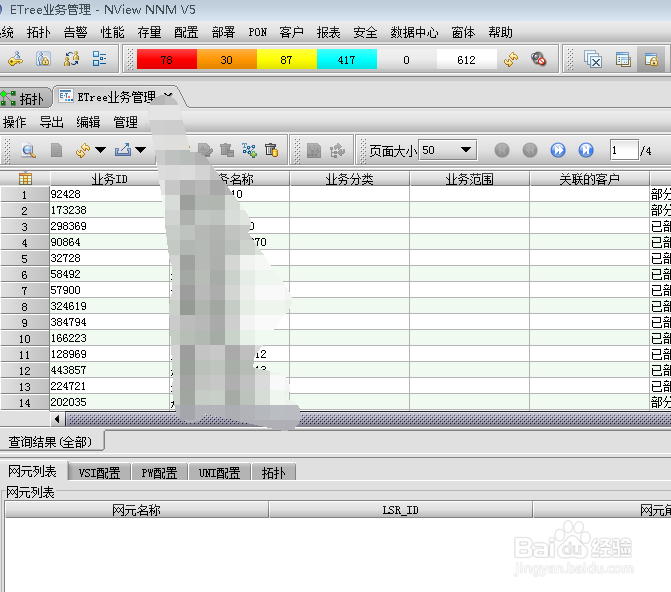Switch to the bottom 拓扑 tab
This screenshot has width=671, height=592.
click(273, 473)
